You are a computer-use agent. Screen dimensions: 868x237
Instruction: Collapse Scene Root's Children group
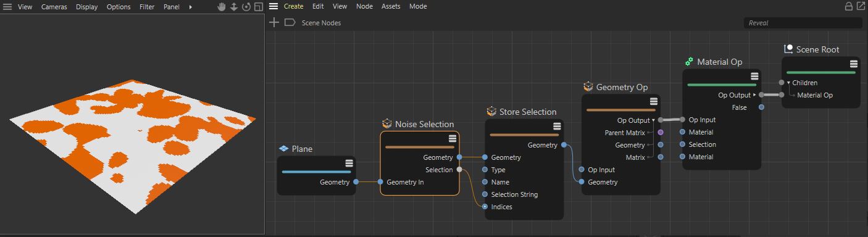click(x=788, y=83)
